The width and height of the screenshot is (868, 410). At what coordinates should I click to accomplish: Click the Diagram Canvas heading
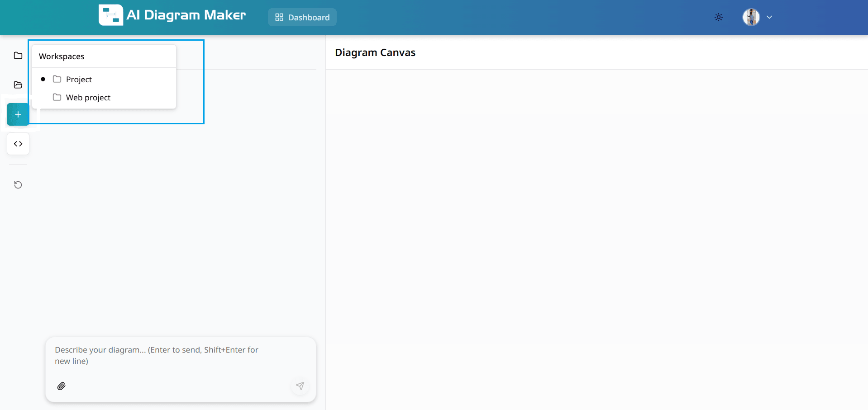(x=375, y=52)
